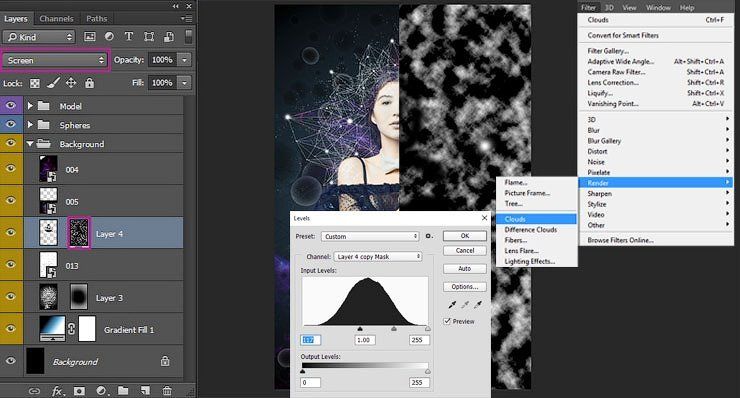Click the type layer filter icon
The width and height of the screenshot is (740, 398).
tap(128, 37)
